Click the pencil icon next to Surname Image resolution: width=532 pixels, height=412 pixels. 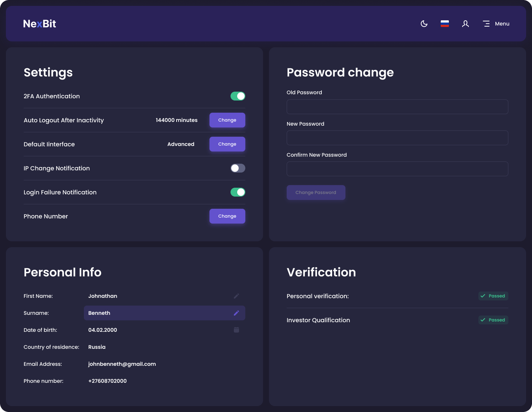(x=236, y=313)
